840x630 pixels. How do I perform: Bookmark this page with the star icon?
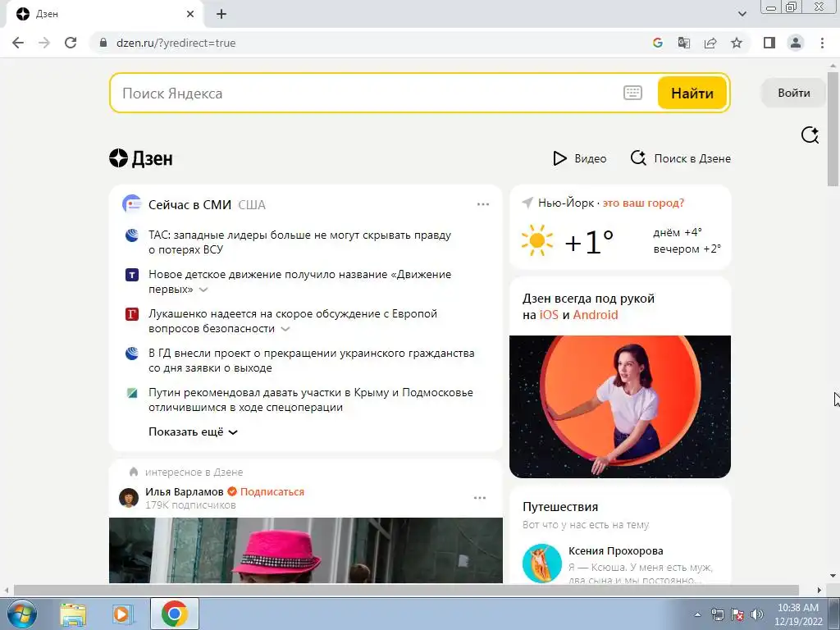737,43
